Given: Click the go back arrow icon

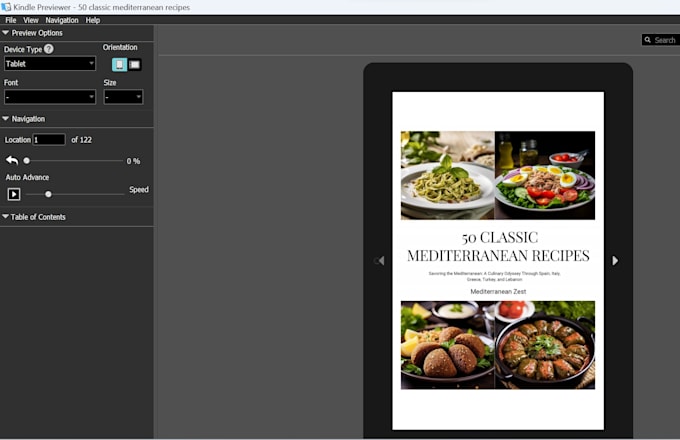Looking at the screenshot, I should [x=12, y=160].
